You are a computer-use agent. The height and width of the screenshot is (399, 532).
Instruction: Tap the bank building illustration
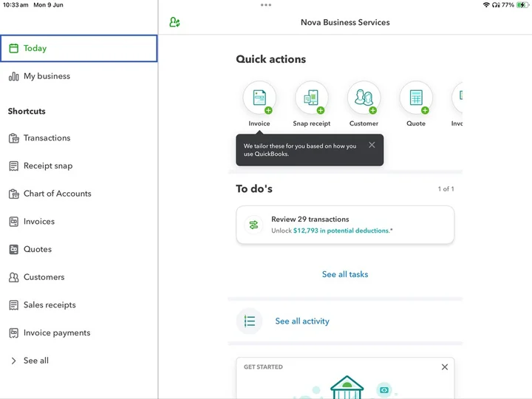345,386
